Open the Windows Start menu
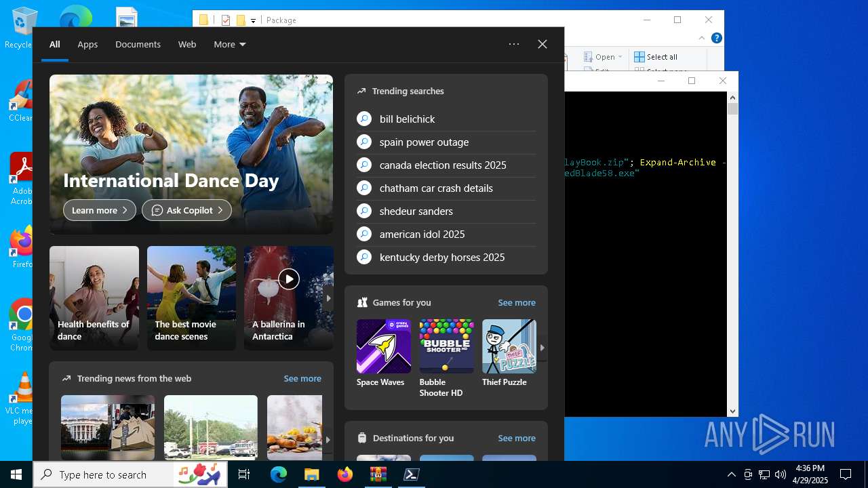868x488 pixels. pos(16,474)
